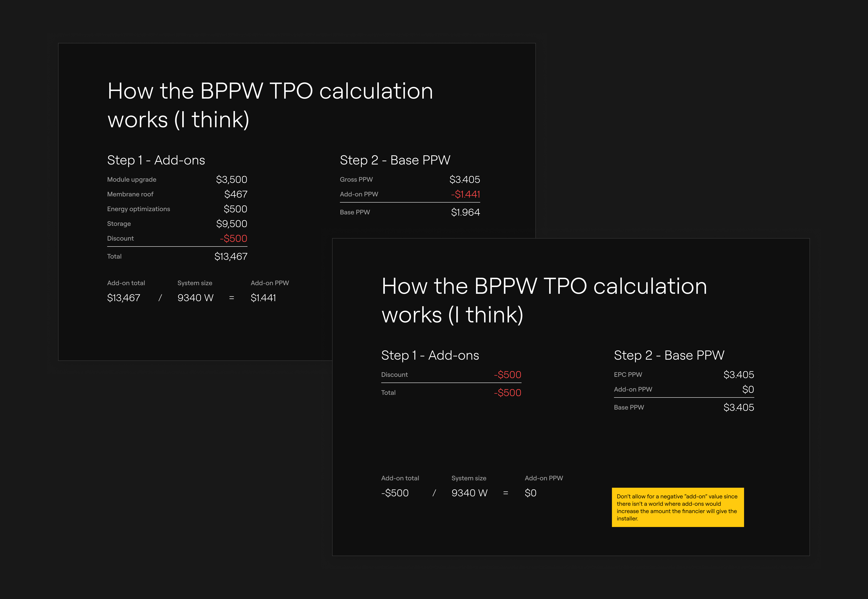Click $0 Add-on PPW value in Step 2 table
This screenshot has height=599, width=868.
point(748,390)
